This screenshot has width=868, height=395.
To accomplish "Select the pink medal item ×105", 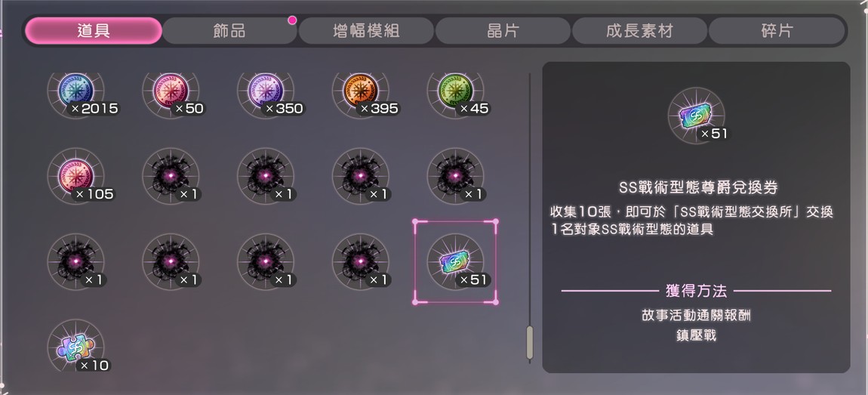I will pyautogui.click(x=75, y=176).
